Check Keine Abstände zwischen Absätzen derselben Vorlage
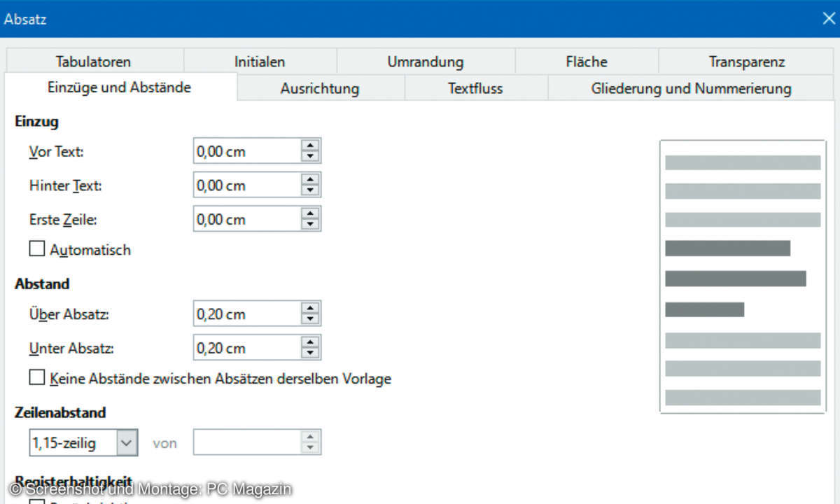 [36, 379]
